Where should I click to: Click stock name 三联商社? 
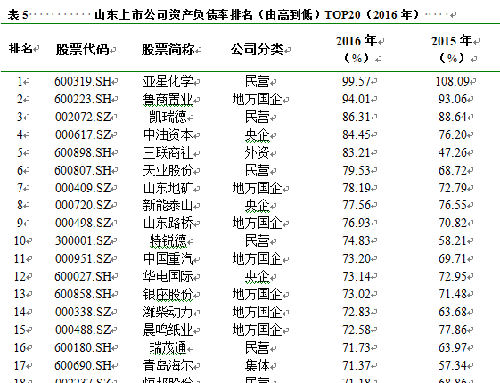tap(168, 153)
